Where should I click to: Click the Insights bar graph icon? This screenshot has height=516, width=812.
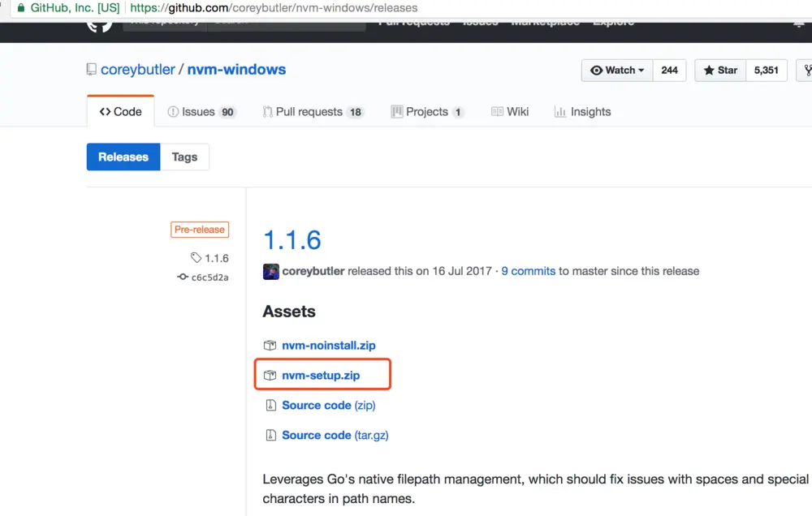pos(559,112)
